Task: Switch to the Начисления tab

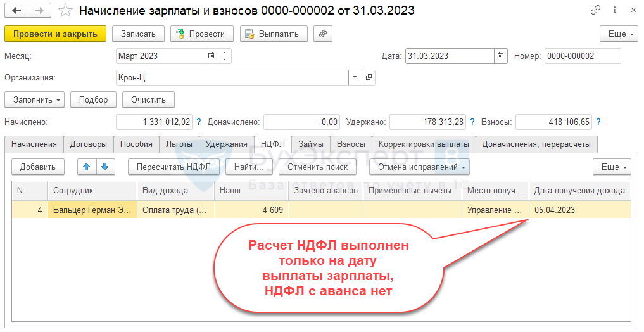Action: point(34,144)
